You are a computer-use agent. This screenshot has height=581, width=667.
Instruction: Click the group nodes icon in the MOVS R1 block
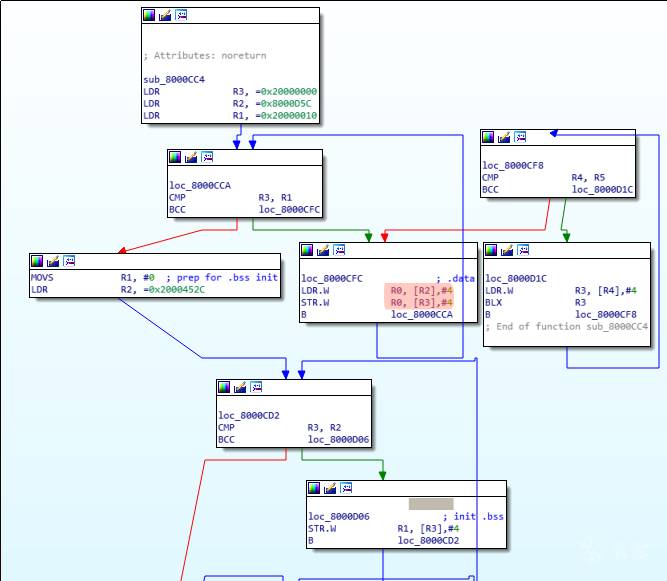[x=69, y=261]
